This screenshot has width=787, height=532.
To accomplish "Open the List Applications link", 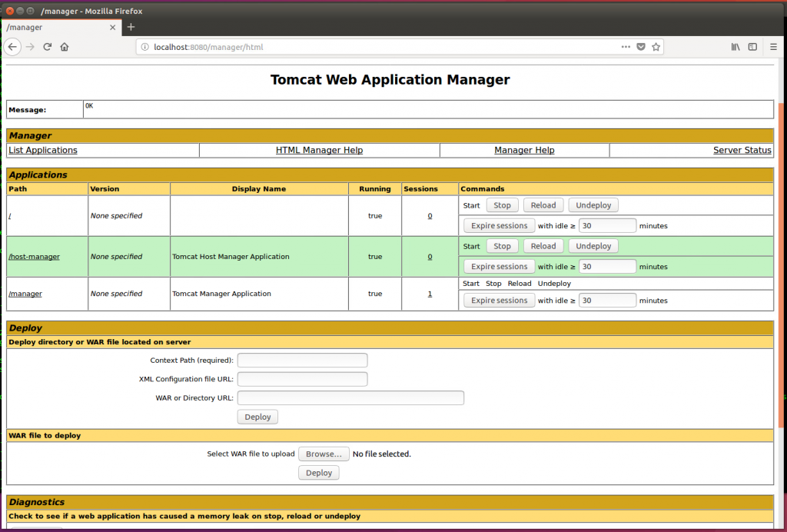I will coord(43,151).
